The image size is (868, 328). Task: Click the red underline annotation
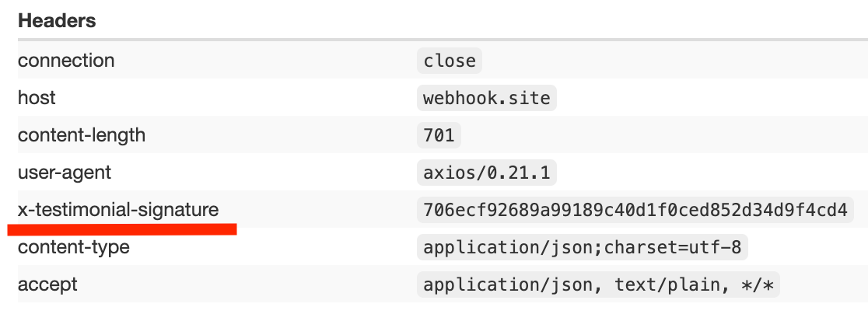122,229
